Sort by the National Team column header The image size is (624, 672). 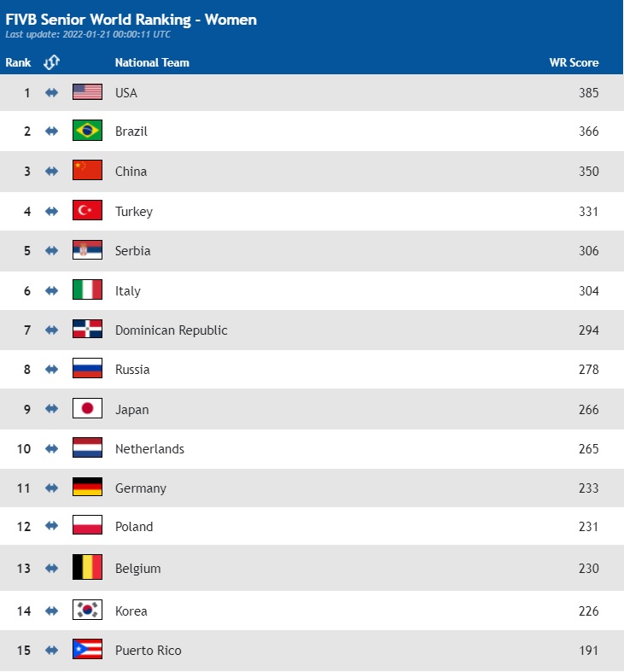coord(152,62)
